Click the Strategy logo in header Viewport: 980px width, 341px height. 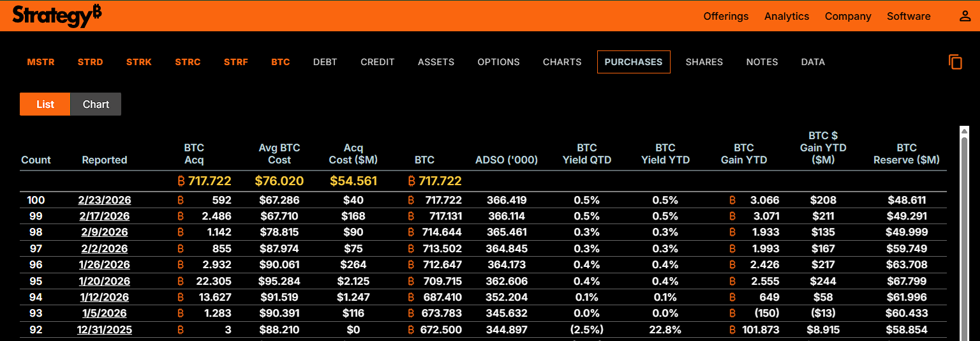pos(57,16)
